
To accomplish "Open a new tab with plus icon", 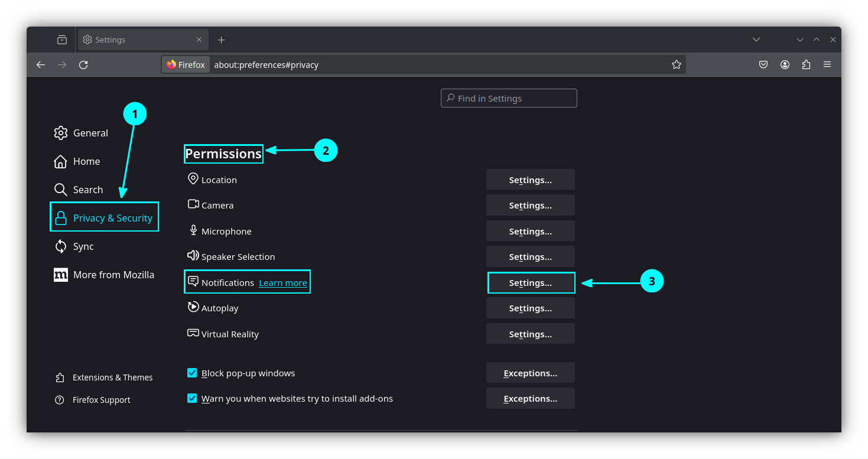I will [x=221, y=40].
